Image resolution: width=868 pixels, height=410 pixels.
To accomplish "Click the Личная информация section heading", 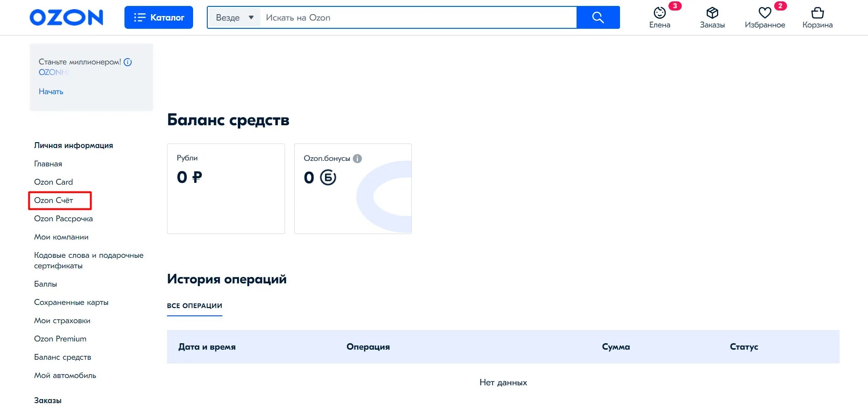I will coord(73,145).
